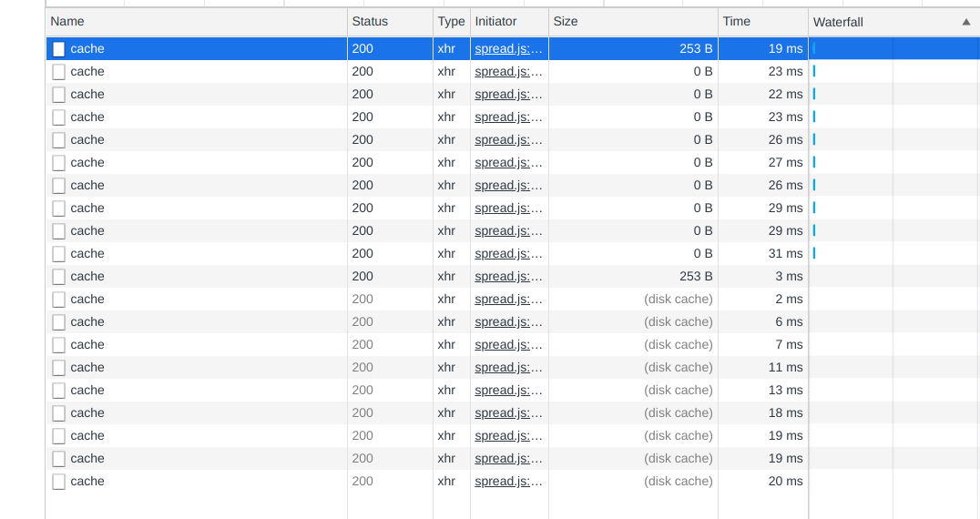Sort by the Type column header
Viewport: 980px width, 519px height.
(451, 22)
